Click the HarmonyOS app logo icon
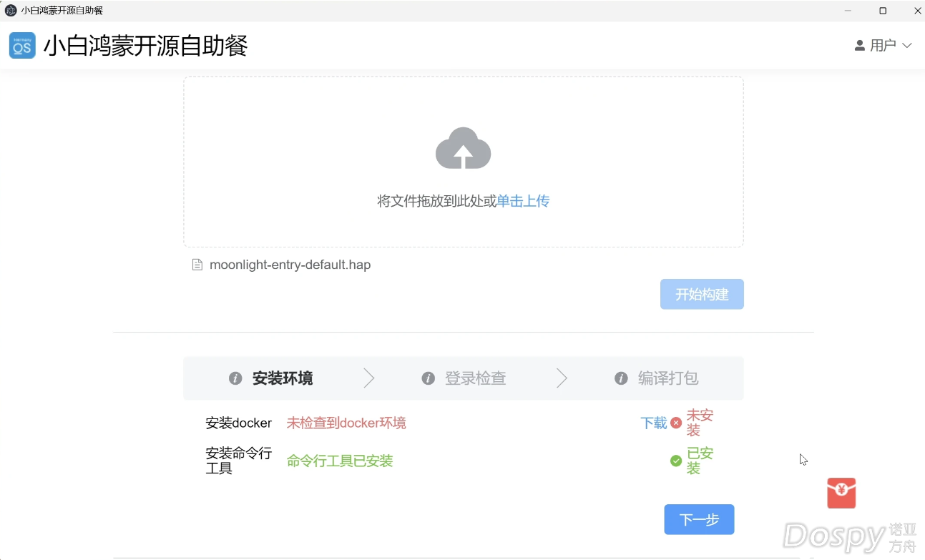The height and width of the screenshot is (560, 925). pyautogui.click(x=22, y=45)
